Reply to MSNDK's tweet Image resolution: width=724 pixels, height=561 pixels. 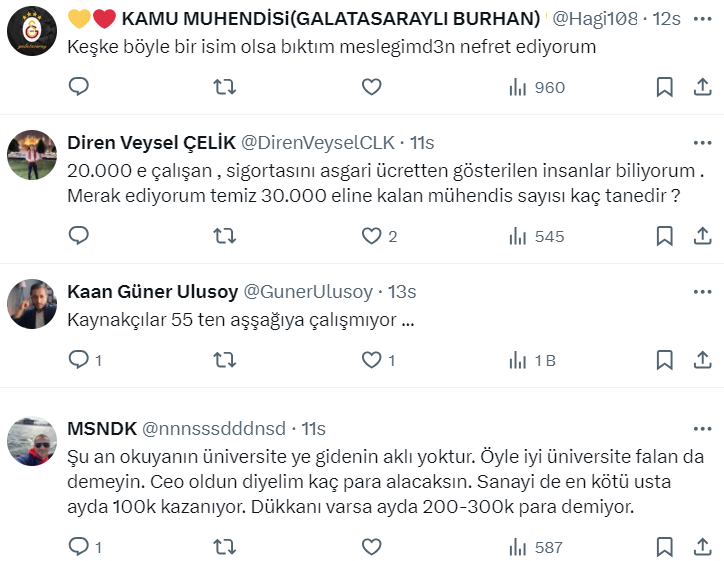79,547
